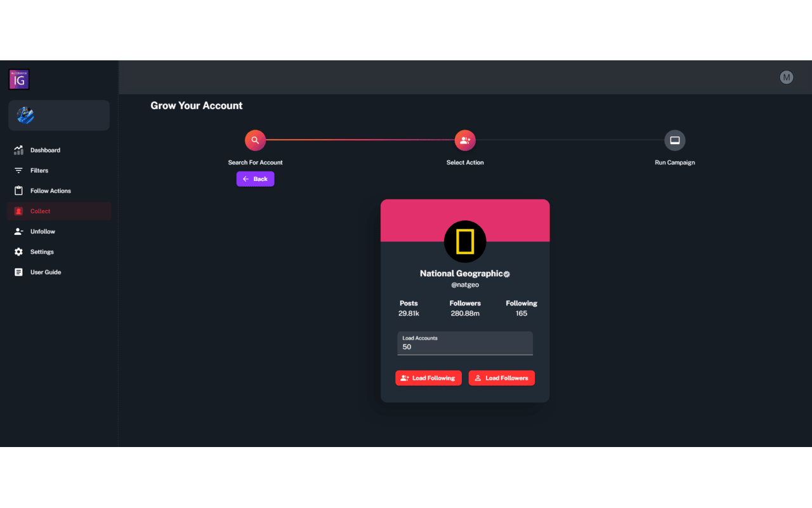Viewport: 812px width, 508px height.
Task: Click the National Geographic profile logo
Action: pos(465,242)
